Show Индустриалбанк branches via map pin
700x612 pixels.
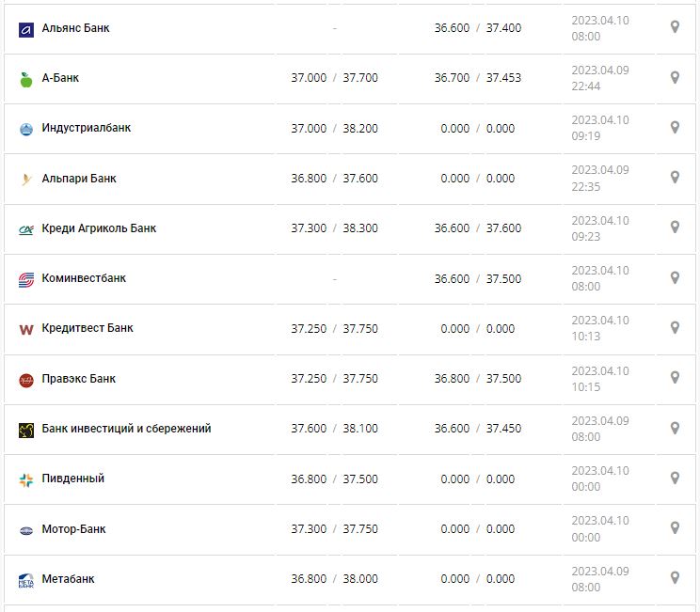pos(675,127)
